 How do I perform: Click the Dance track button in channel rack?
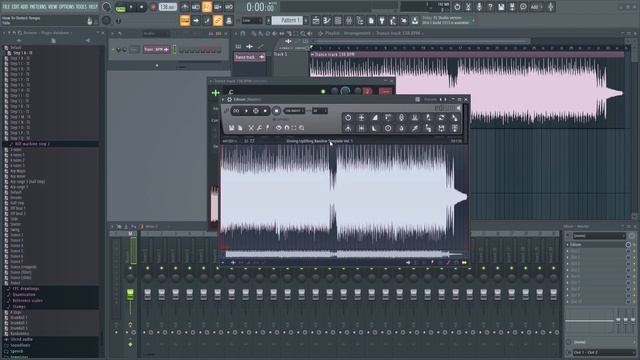(156, 50)
